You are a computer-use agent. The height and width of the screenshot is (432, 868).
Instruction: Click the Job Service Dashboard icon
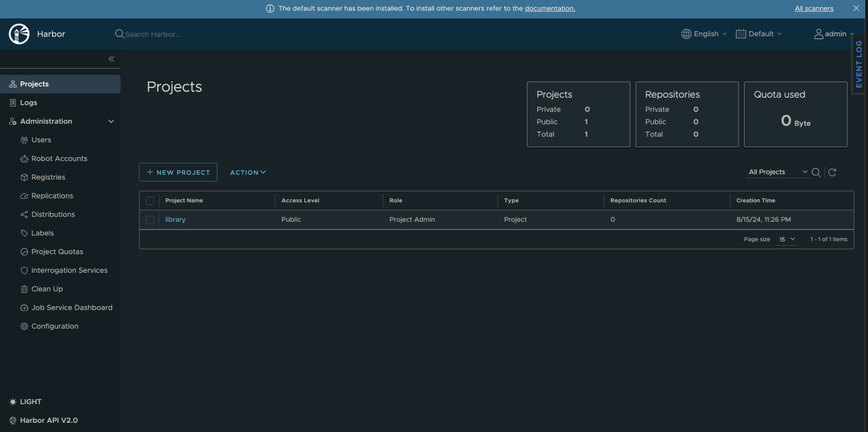pyautogui.click(x=24, y=308)
